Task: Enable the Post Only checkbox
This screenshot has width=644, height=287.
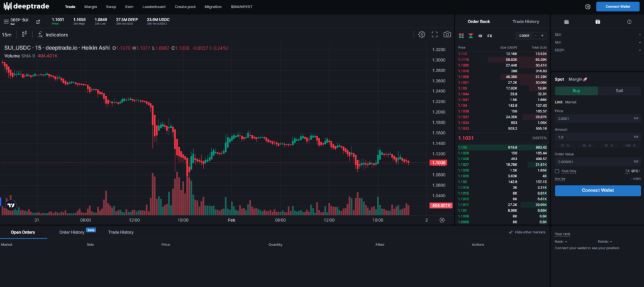Action: pyautogui.click(x=557, y=171)
